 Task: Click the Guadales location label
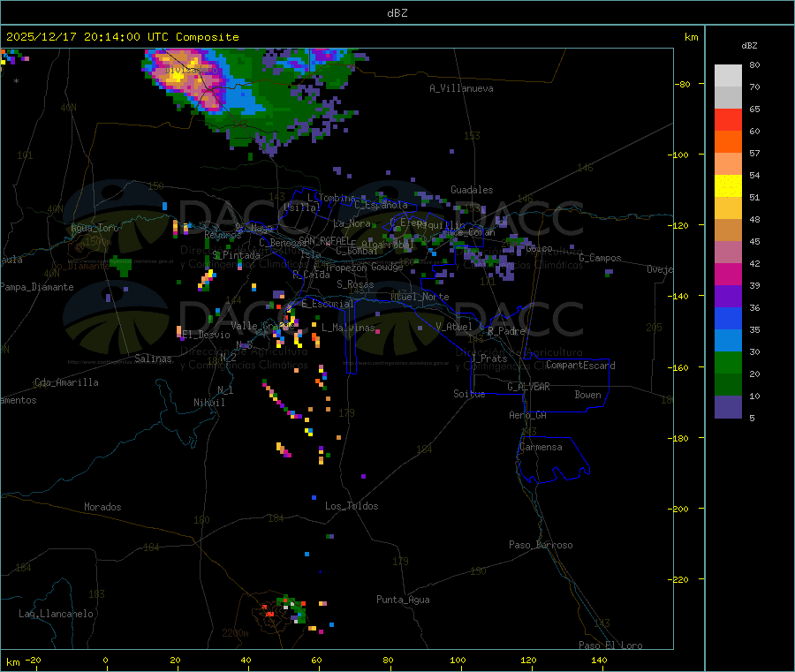(472, 190)
